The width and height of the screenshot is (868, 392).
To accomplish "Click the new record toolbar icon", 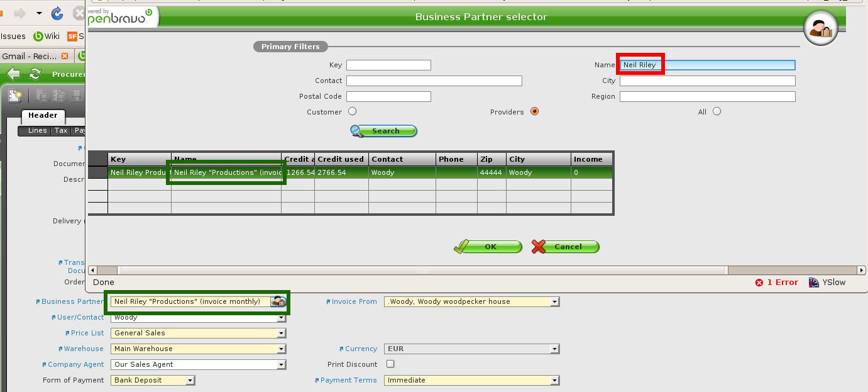I will click(15, 96).
